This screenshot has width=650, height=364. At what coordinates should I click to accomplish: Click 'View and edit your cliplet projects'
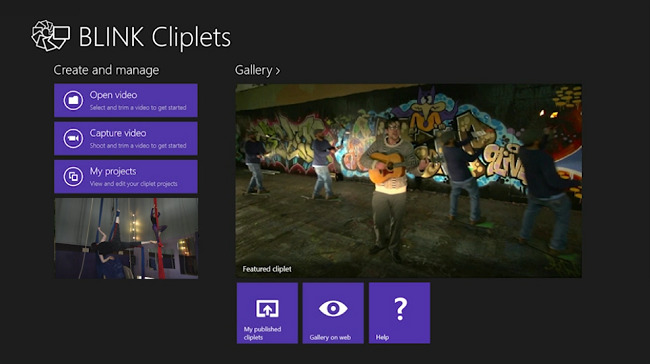coord(133,184)
